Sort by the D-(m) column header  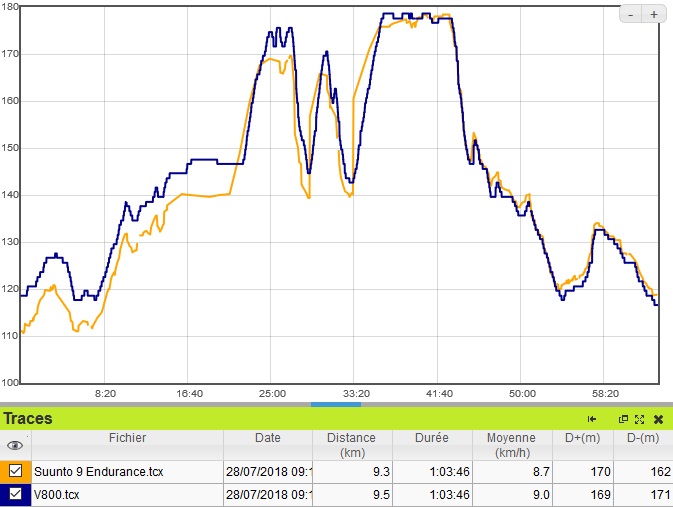(642, 438)
